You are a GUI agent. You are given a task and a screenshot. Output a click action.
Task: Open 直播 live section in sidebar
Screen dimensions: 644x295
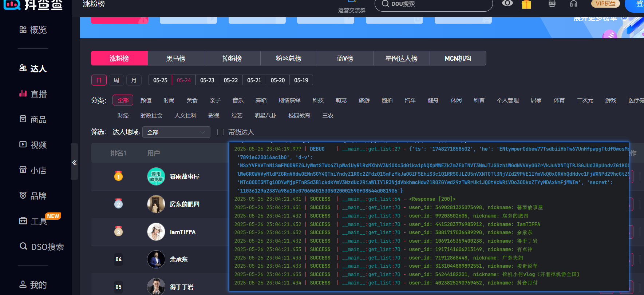tap(33, 94)
